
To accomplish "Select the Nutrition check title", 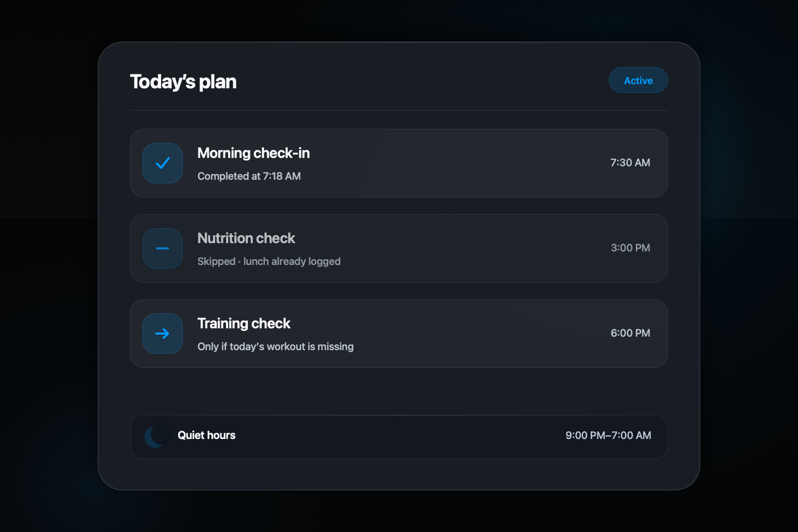I will pos(246,238).
